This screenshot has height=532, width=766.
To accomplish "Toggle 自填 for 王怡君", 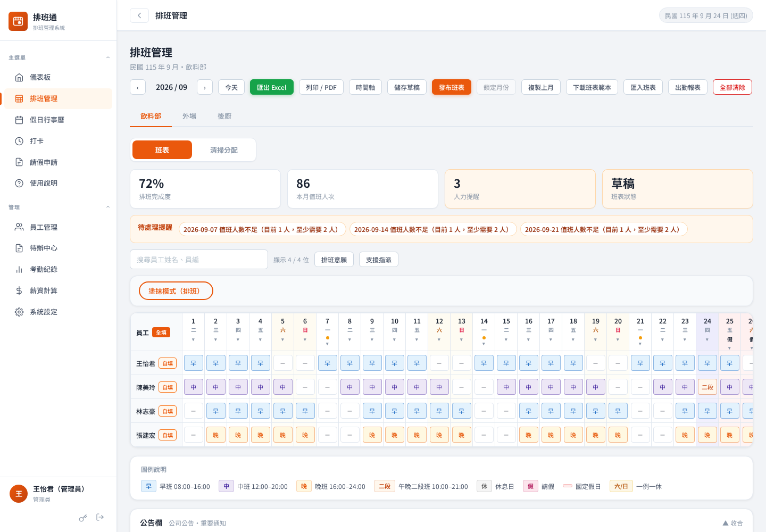I will point(168,363).
